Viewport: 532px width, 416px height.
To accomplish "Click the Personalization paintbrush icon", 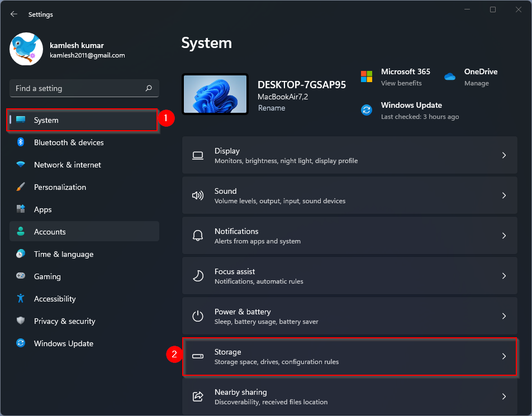I will (21, 187).
